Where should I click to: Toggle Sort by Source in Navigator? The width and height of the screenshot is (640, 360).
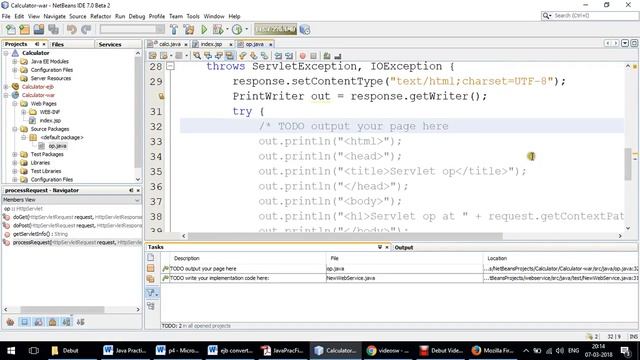(x=80, y=322)
